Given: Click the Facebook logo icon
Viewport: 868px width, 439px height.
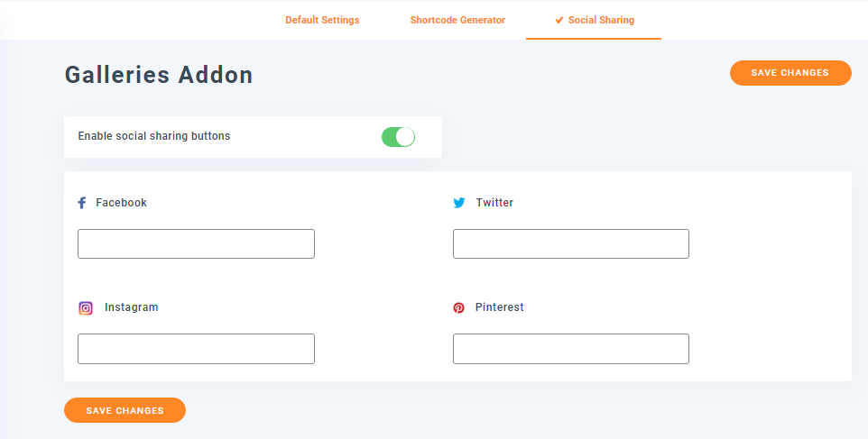Looking at the screenshot, I should tap(82, 203).
